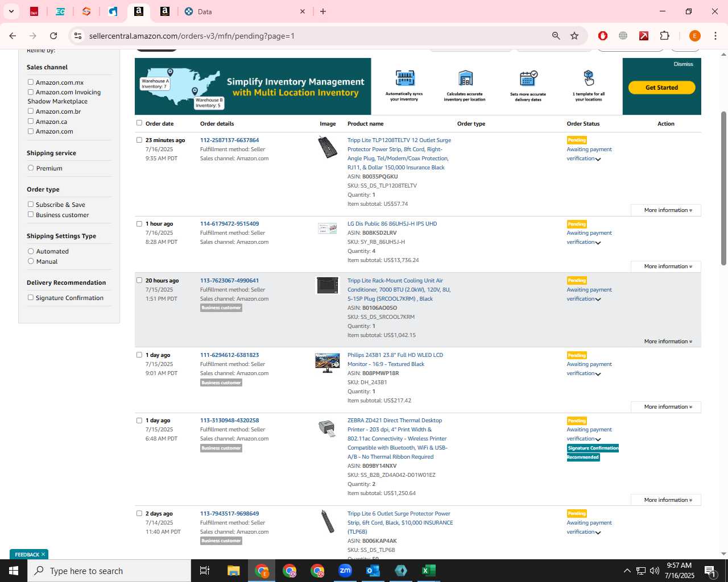Open Excel from taskbar
Image resolution: width=728 pixels, height=582 pixels.
click(429, 571)
